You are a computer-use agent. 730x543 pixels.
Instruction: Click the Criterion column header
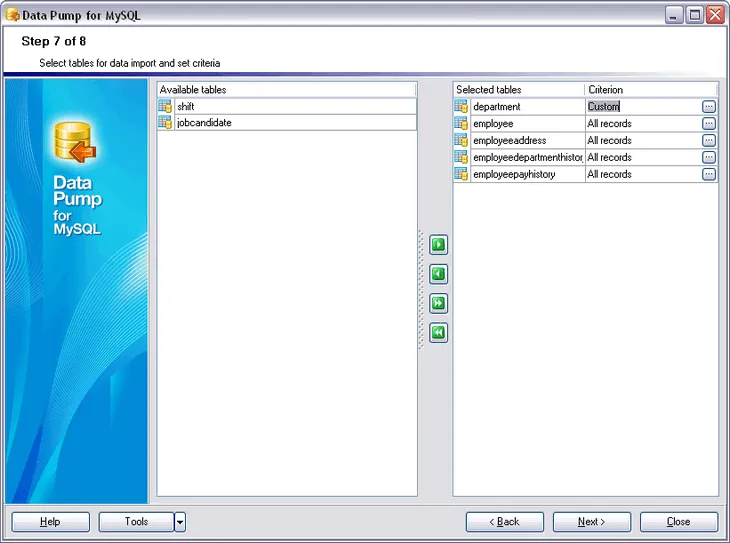651,89
